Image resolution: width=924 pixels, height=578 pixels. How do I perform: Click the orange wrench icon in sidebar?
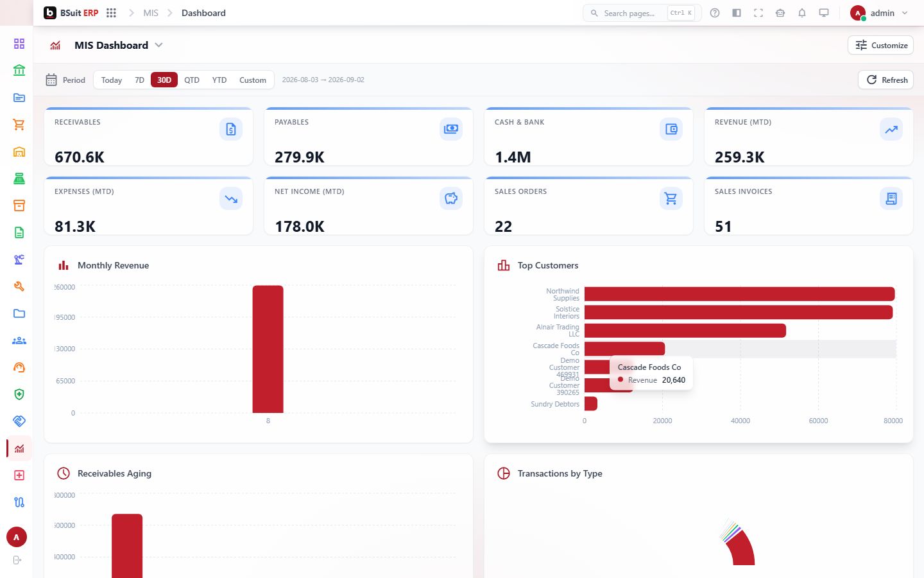point(19,286)
